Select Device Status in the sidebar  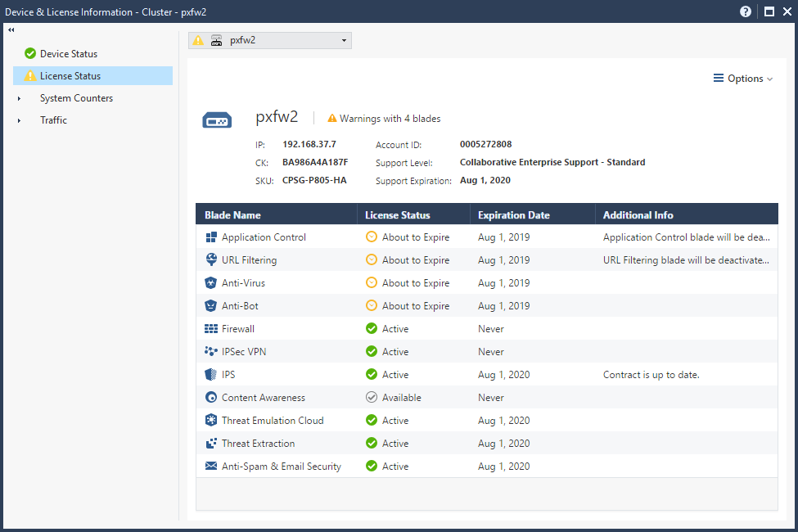[69, 53]
